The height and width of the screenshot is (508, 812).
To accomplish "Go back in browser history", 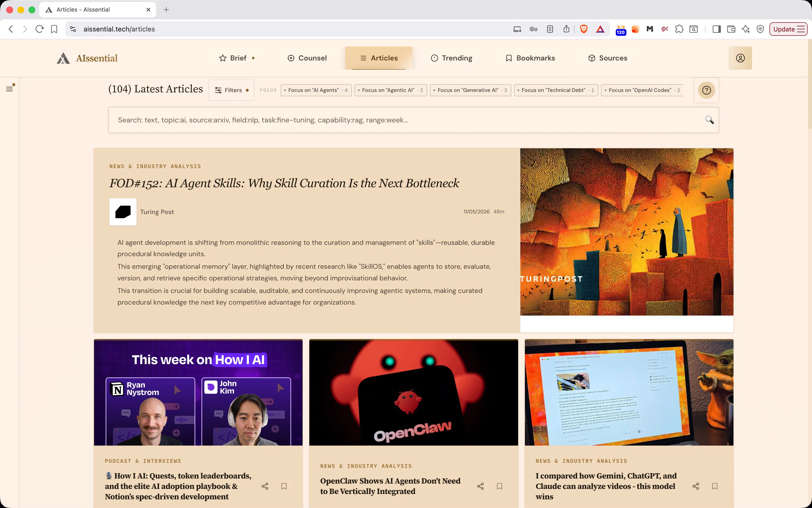I will tap(11, 29).
